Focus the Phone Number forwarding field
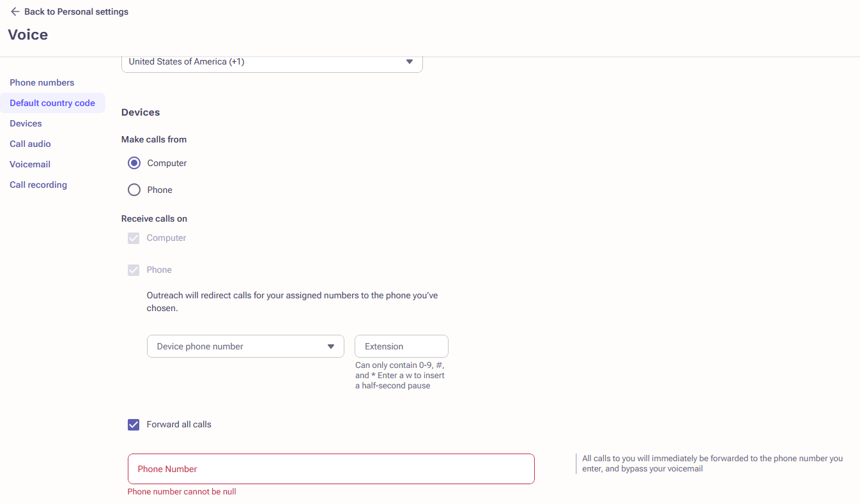Image resolution: width=860 pixels, height=504 pixels. (331, 469)
